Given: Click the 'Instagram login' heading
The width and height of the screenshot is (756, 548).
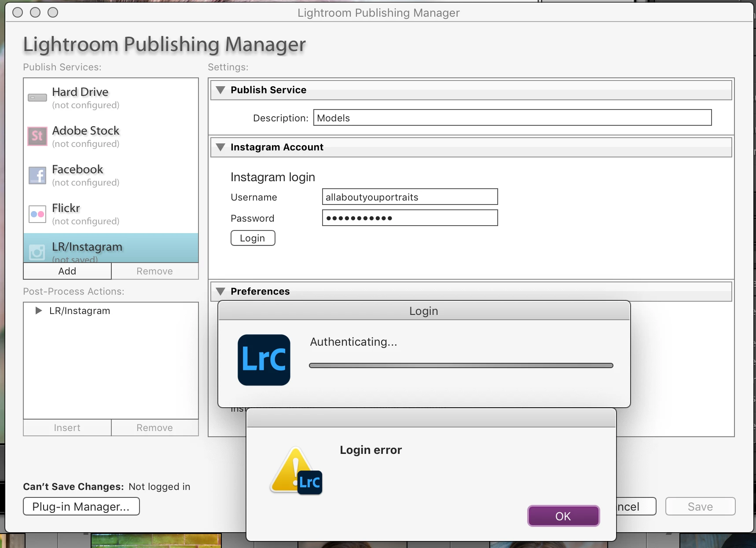Looking at the screenshot, I should pyautogui.click(x=273, y=177).
